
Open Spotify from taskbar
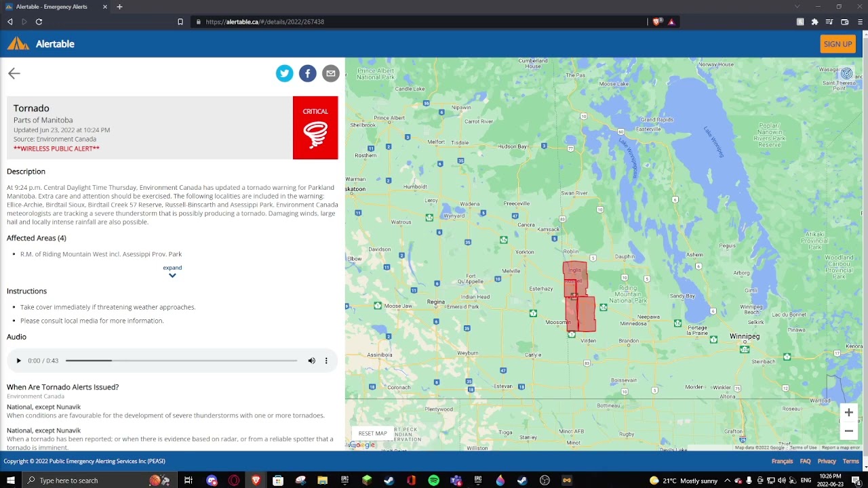[434, 481]
